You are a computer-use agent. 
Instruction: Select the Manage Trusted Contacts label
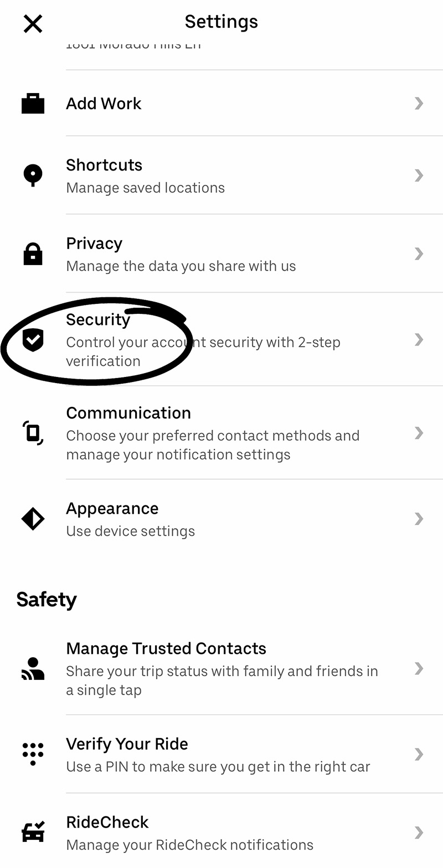pyautogui.click(x=166, y=648)
